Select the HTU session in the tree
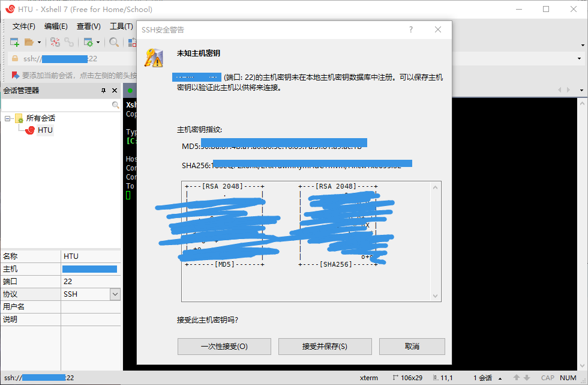This screenshot has height=385, width=588. [x=45, y=130]
